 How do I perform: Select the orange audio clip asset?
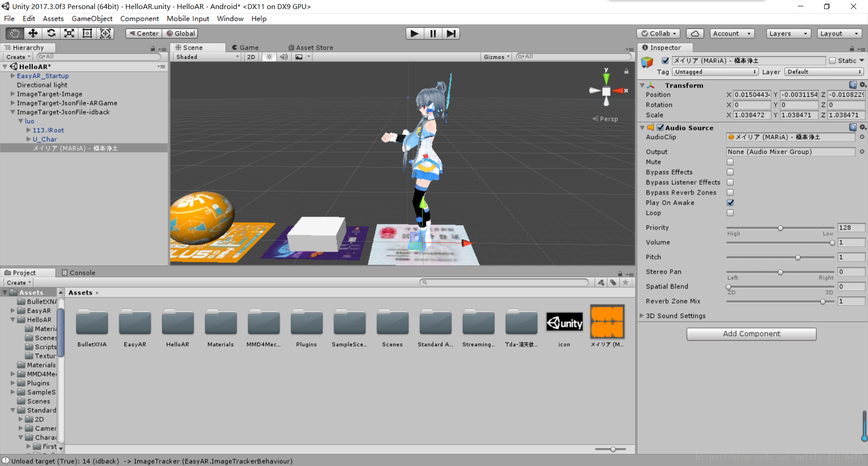(607, 322)
